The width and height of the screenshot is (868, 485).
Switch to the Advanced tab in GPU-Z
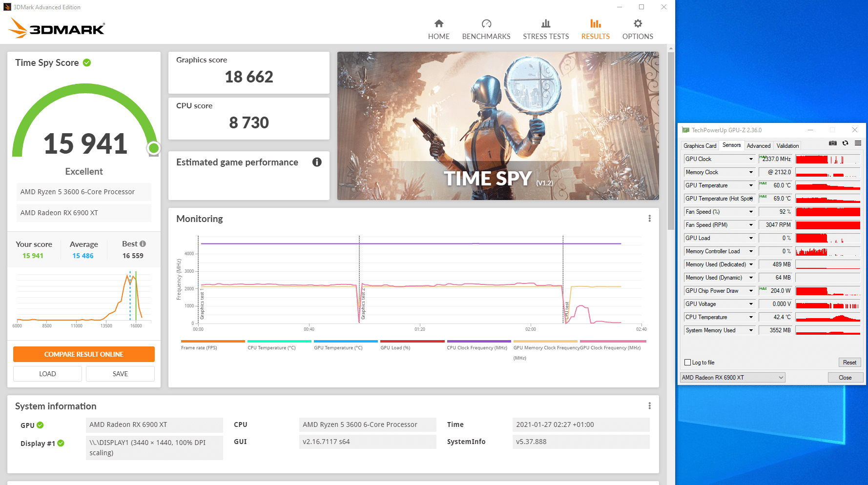tap(758, 145)
